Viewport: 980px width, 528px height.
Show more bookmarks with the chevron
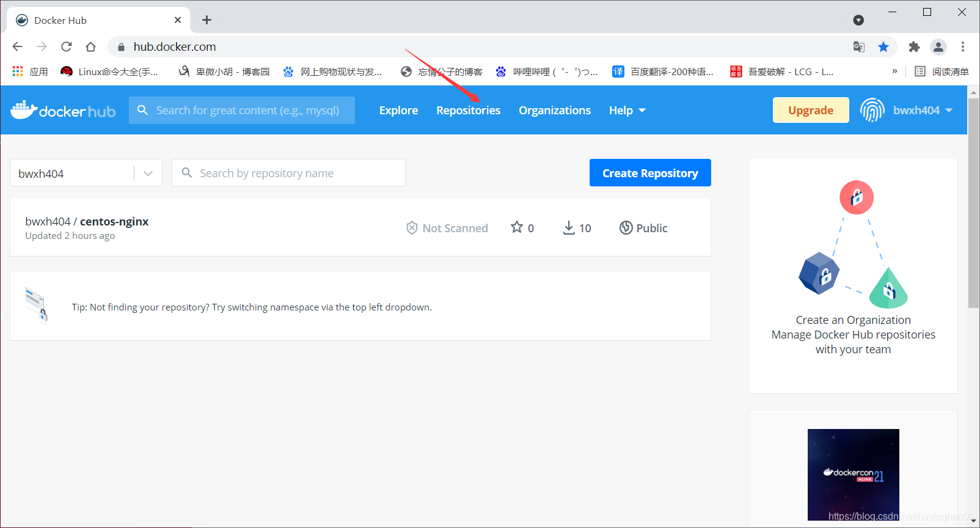tap(894, 71)
